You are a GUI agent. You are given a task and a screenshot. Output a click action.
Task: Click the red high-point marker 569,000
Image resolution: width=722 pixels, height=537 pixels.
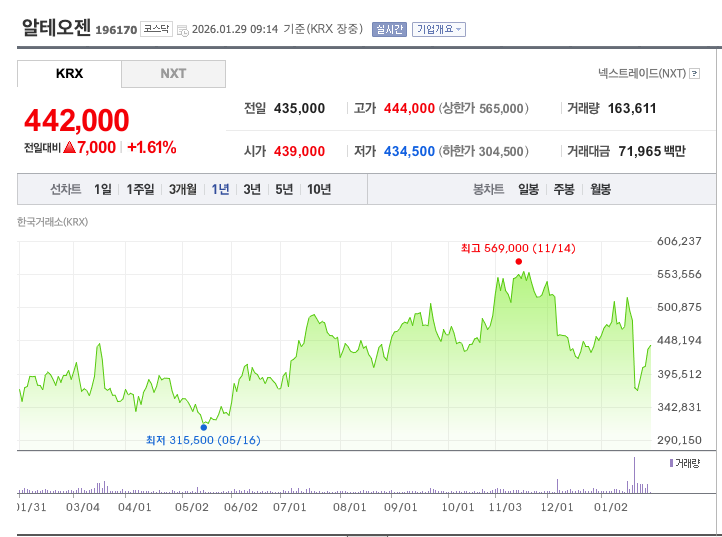518,262
